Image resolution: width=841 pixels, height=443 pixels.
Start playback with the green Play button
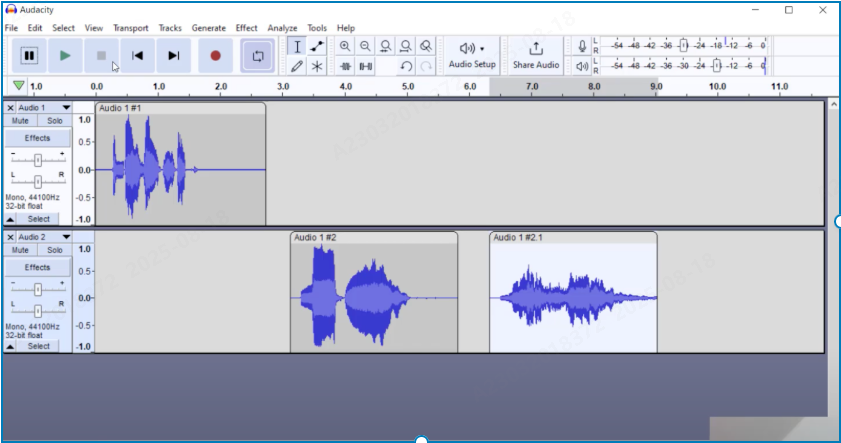point(65,55)
